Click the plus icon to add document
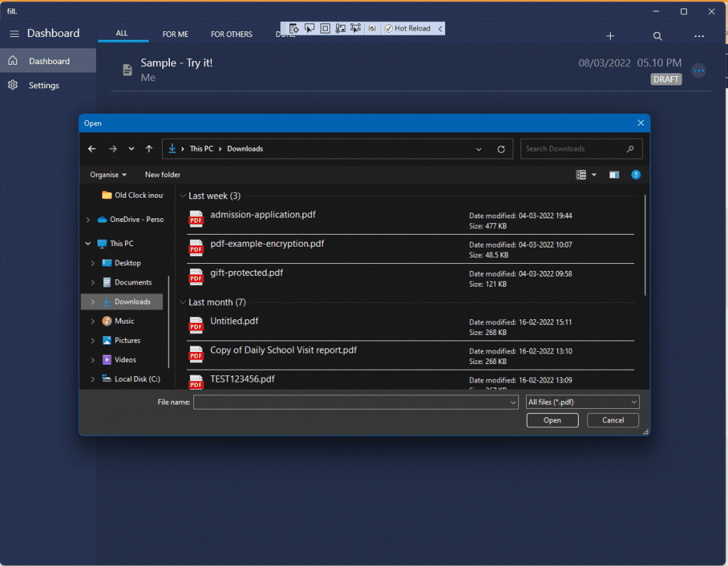The height and width of the screenshot is (566, 728). point(610,36)
